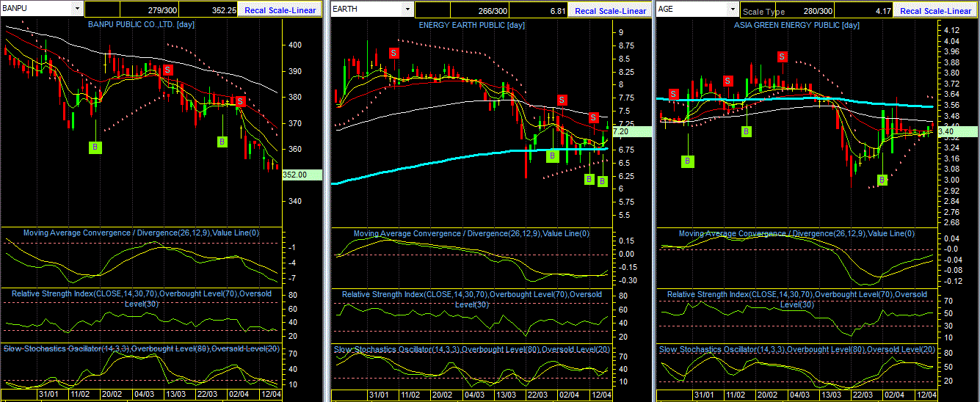980x402 pixels.
Task: Click the earliest Buy marker on AGE chart
Action: click(x=687, y=161)
